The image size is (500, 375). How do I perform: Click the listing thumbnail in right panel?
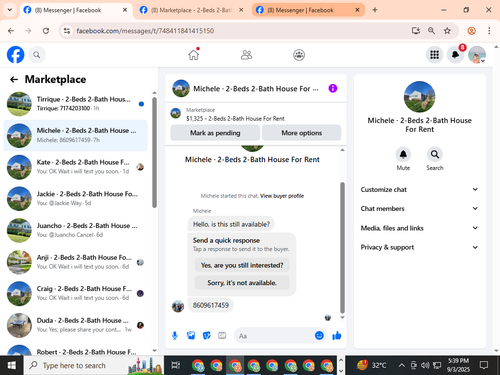click(419, 97)
